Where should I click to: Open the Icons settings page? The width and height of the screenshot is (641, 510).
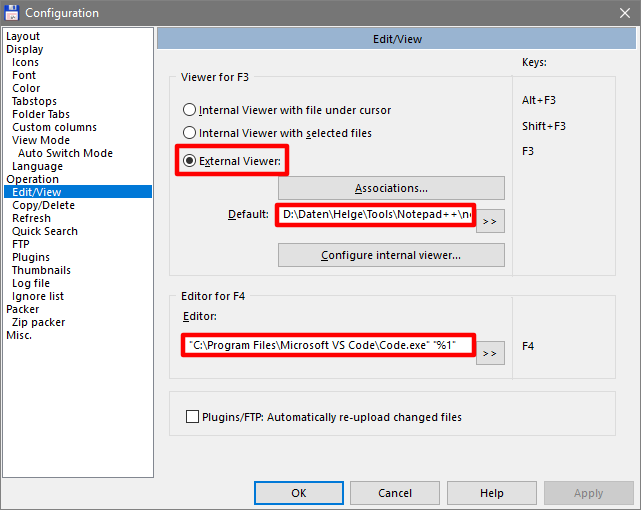tap(26, 62)
